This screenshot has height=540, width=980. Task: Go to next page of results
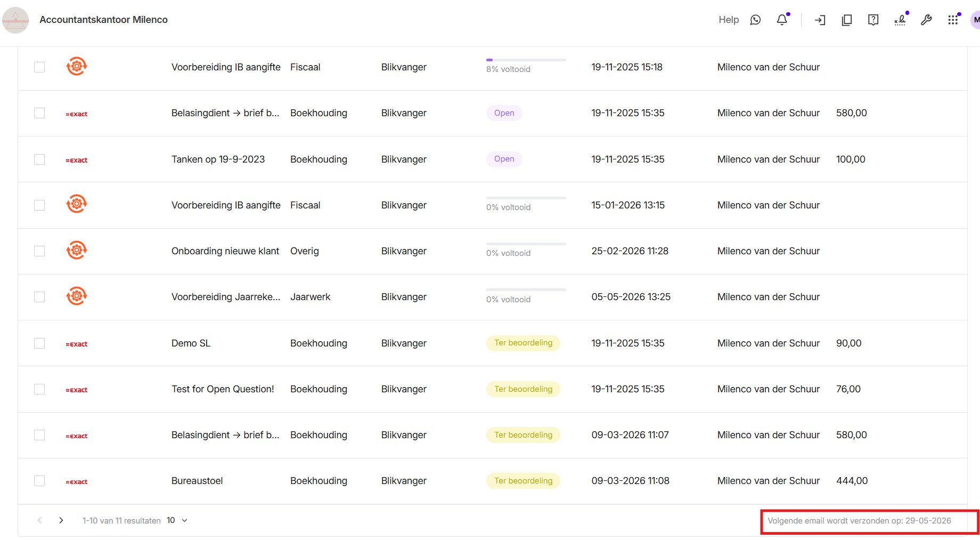[x=61, y=520]
